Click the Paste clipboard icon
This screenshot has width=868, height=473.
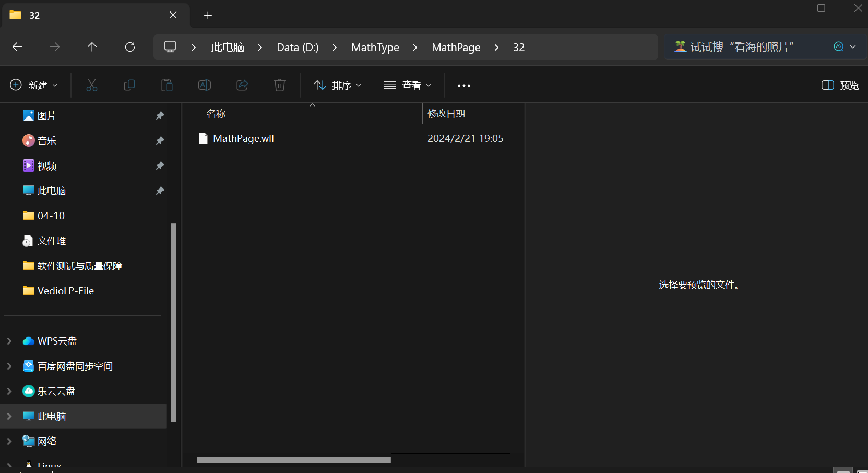tap(167, 85)
